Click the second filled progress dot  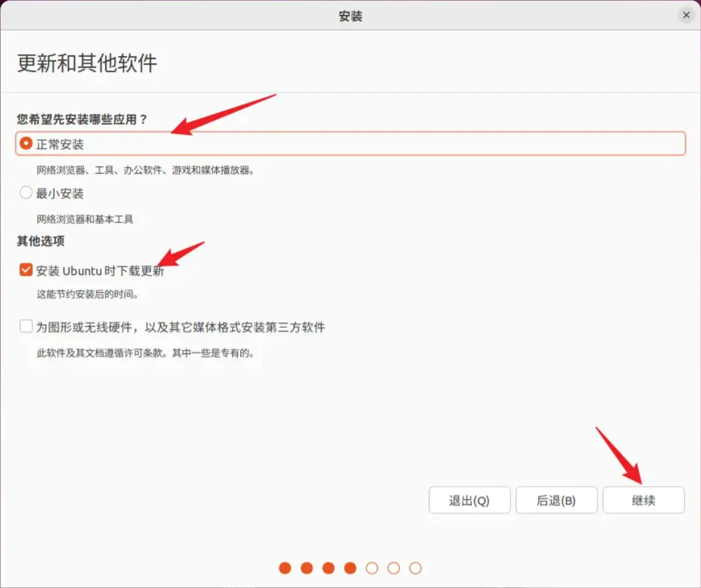(306, 568)
